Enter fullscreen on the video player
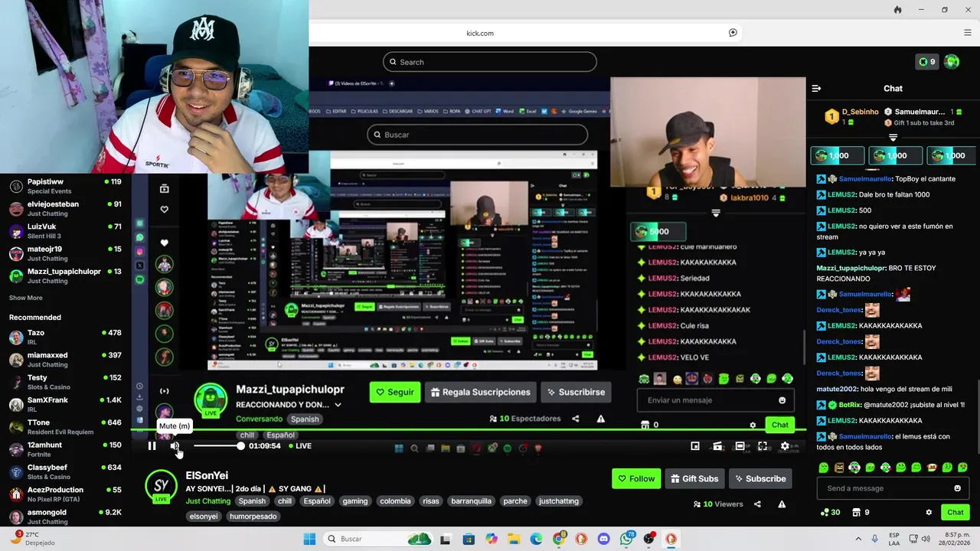Viewport: 980px width, 551px height. click(763, 446)
